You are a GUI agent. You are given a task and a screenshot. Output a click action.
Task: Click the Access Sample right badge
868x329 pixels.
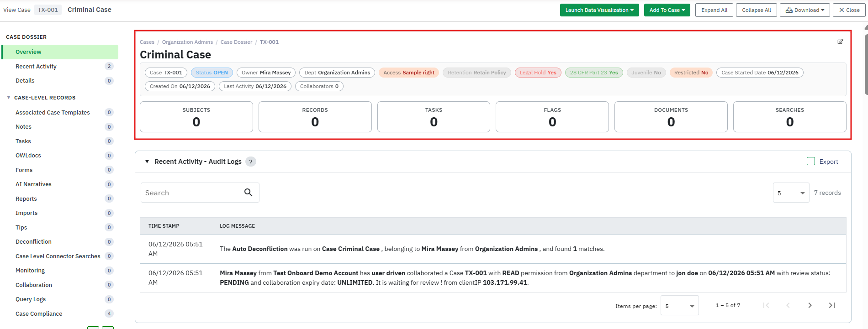pos(409,73)
